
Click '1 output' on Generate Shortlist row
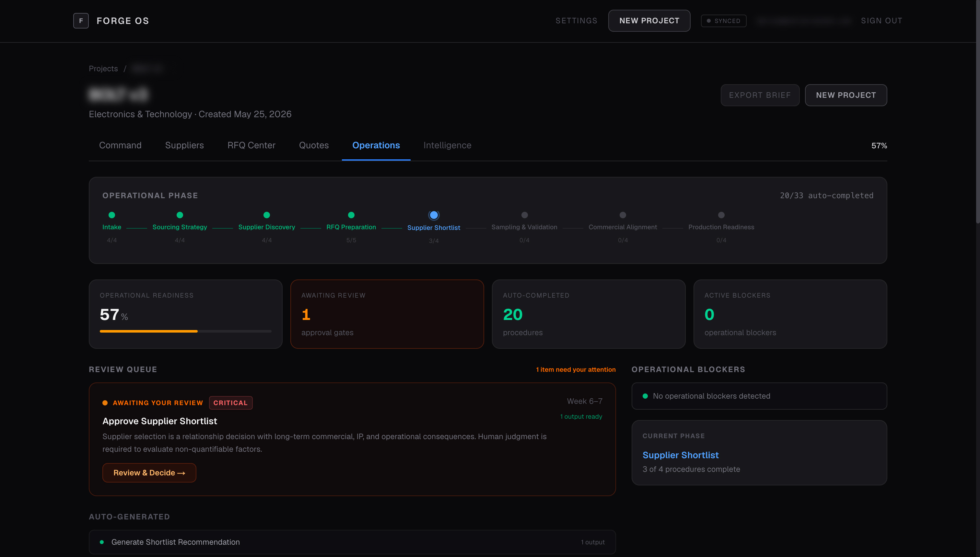[593, 542]
